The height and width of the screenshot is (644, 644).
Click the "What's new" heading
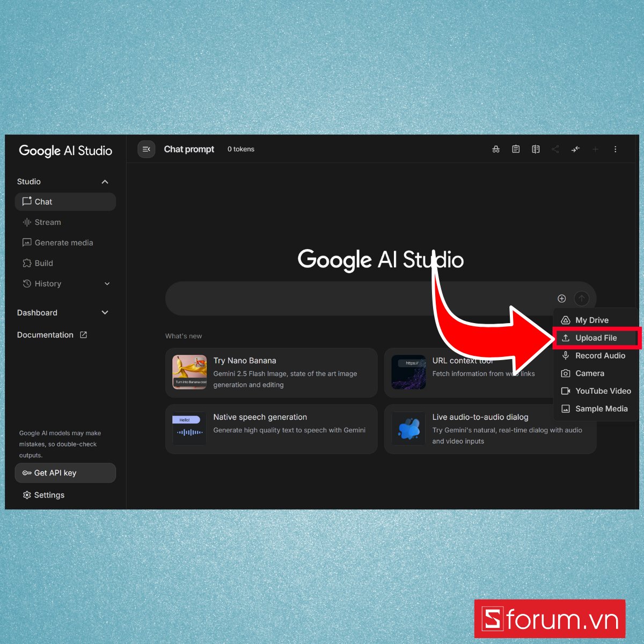coord(184,336)
